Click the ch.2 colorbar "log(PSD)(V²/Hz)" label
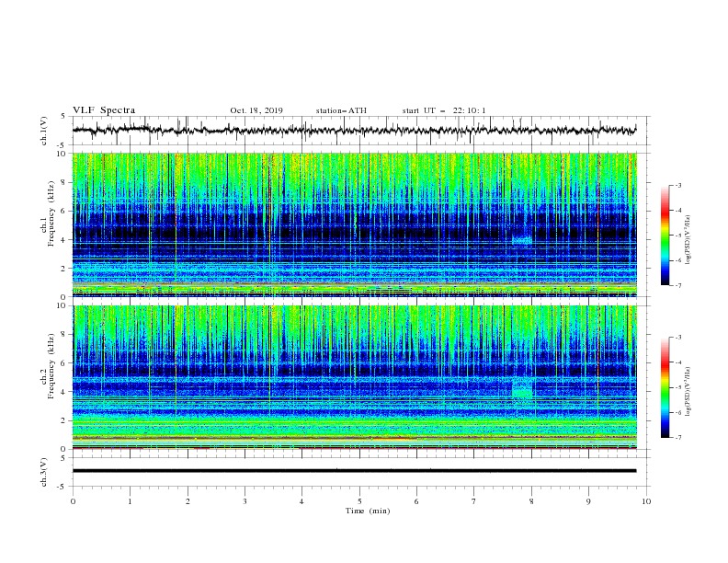This screenshot has height=563, width=728. (x=688, y=392)
